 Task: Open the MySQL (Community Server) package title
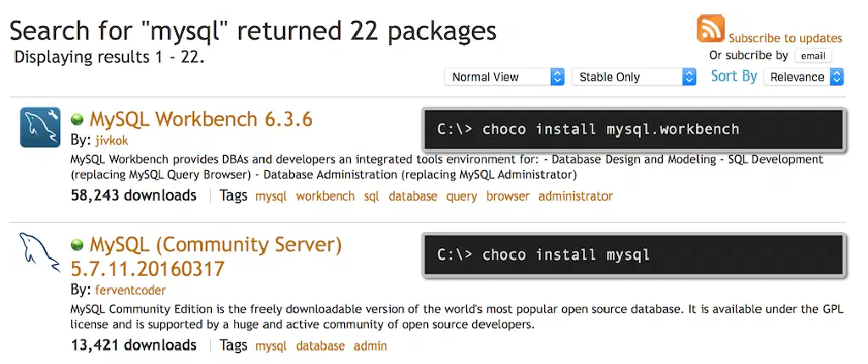coord(215,245)
